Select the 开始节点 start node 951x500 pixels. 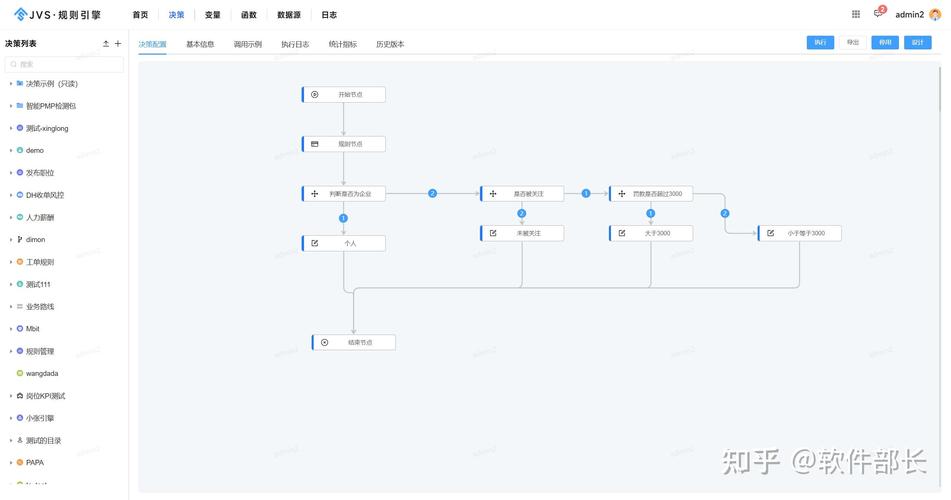(x=344, y=95)
